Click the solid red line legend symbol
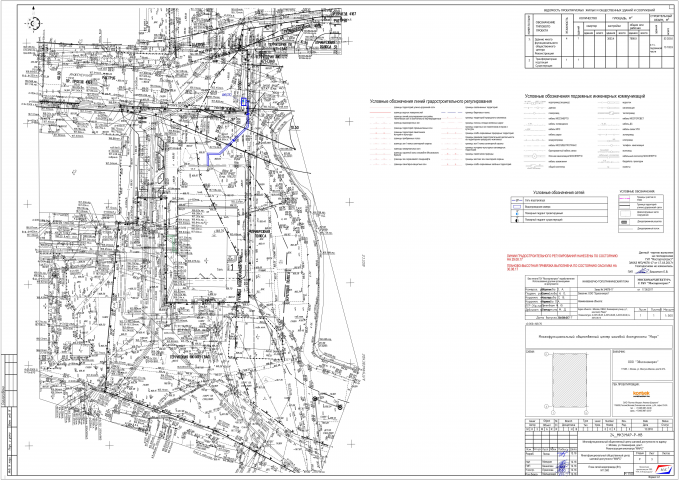679x480 pixels. click(380, 113)
